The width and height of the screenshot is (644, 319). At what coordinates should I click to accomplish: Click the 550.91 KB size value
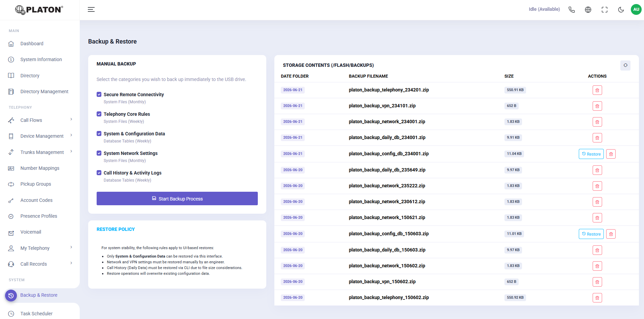click(515, 90)
